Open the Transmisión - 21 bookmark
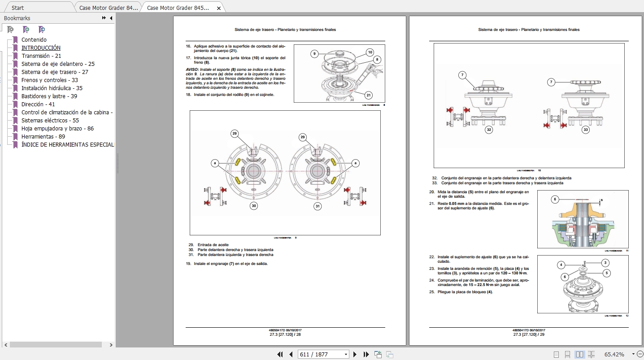Viewport: 644px width, 360px height. click(x=41, y=56)
